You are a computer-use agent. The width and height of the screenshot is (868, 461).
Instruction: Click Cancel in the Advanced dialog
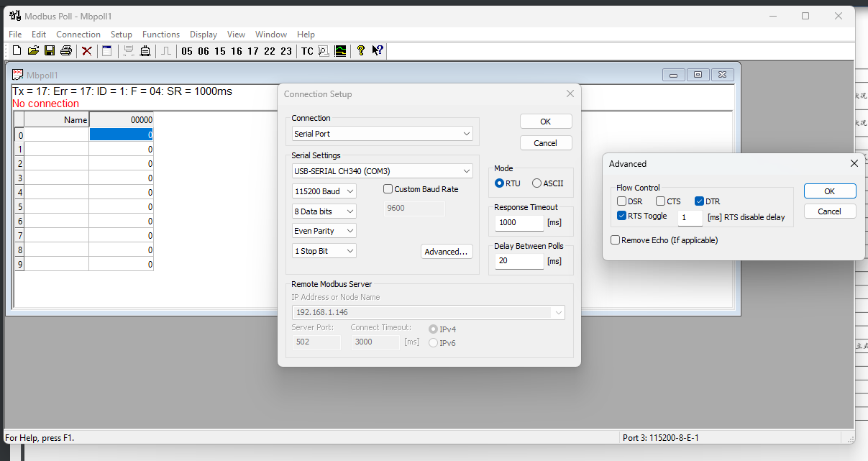[830, 211]
